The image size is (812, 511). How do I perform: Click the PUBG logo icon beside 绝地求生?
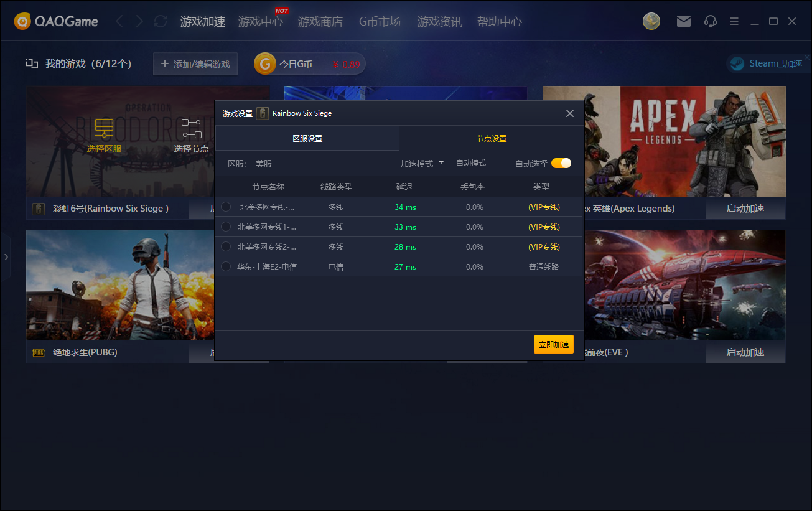coord(39,353)
